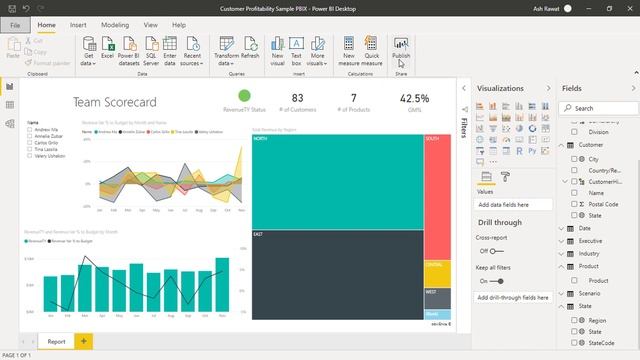Check the Product field checkbox
The width and height of the screenshot is (640, 360).
tap(574, 280)
